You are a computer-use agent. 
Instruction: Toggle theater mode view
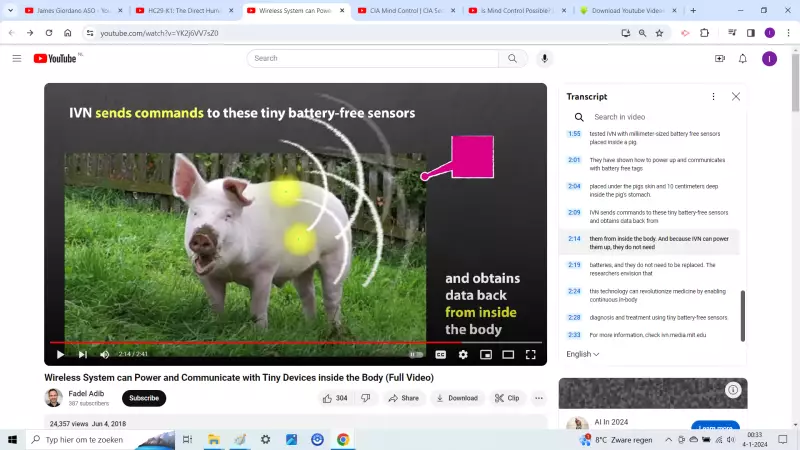click(508, 354)
